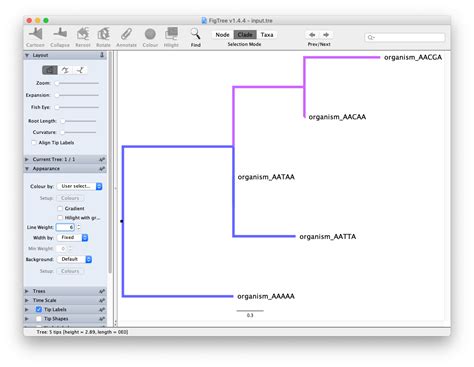Select radial tree layout icon

pyautogui.click(x=80, y=70)
